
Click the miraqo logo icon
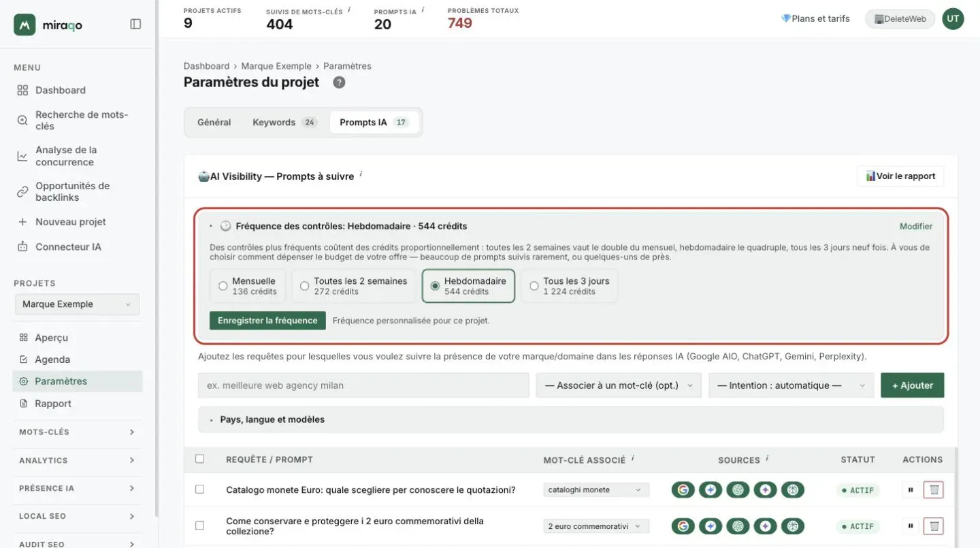click(24, 25)
